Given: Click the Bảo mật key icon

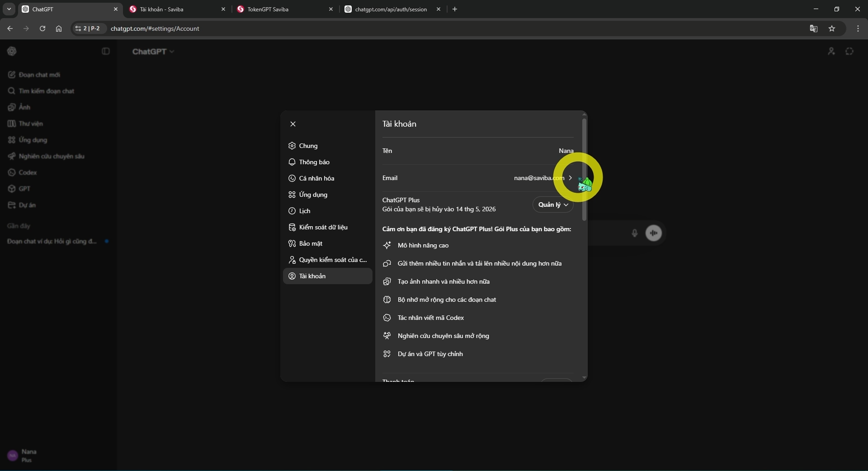Looking at the screenshot, I should [x=292, y=243].
